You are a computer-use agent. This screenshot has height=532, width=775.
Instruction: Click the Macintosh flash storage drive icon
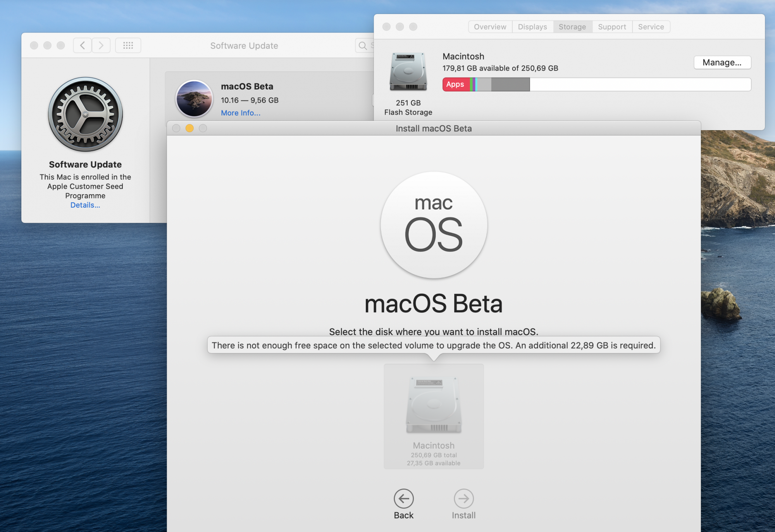coord(408,72)
